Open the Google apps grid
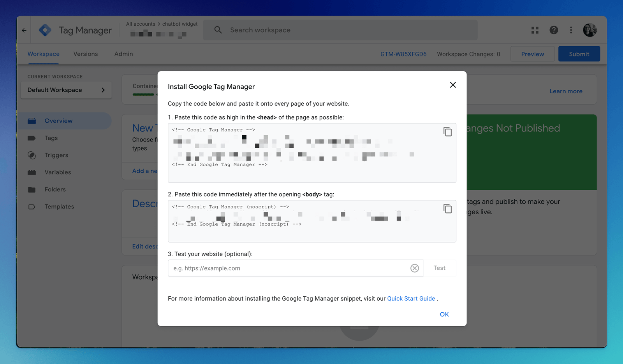 click(x=535, y=30)
